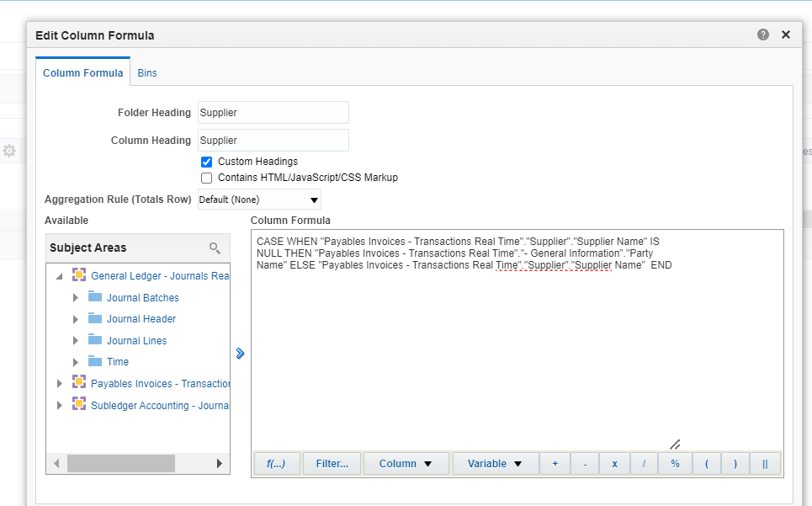This screenshot has height=506, width=812.
Task: Insert the concatenation || operator
Action: pos(764,463)
